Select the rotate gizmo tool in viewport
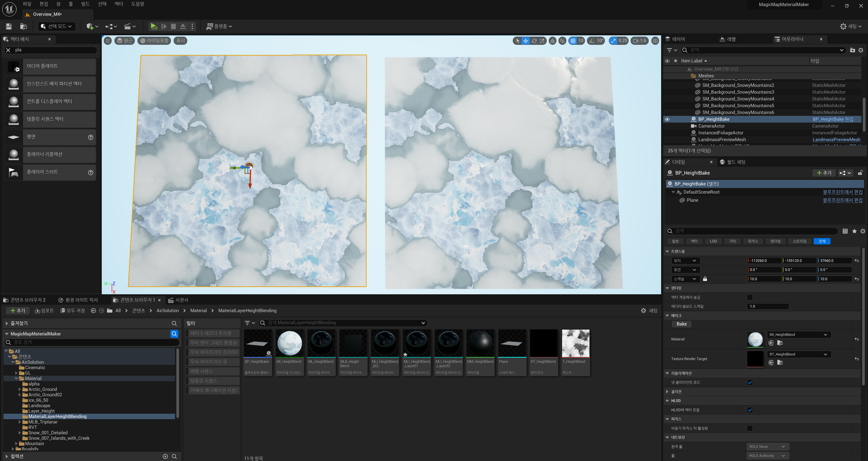This screenshot has height=461, width=868. pos(534,41)
